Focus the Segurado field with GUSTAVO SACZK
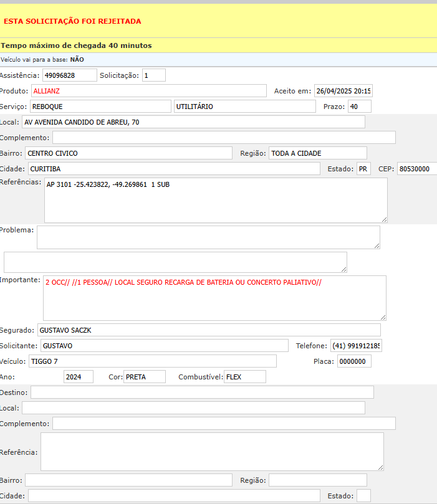 tap(208, 330)
